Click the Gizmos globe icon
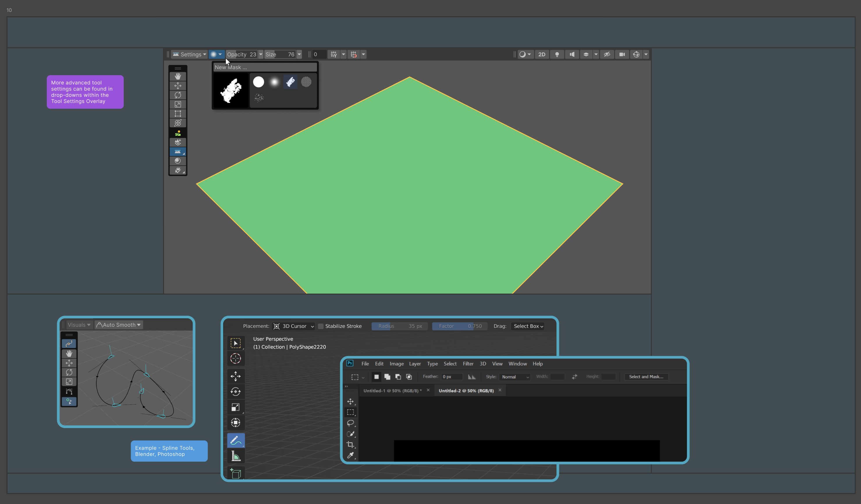Screen dimensions: 861x504 click(x=636, y=54)
